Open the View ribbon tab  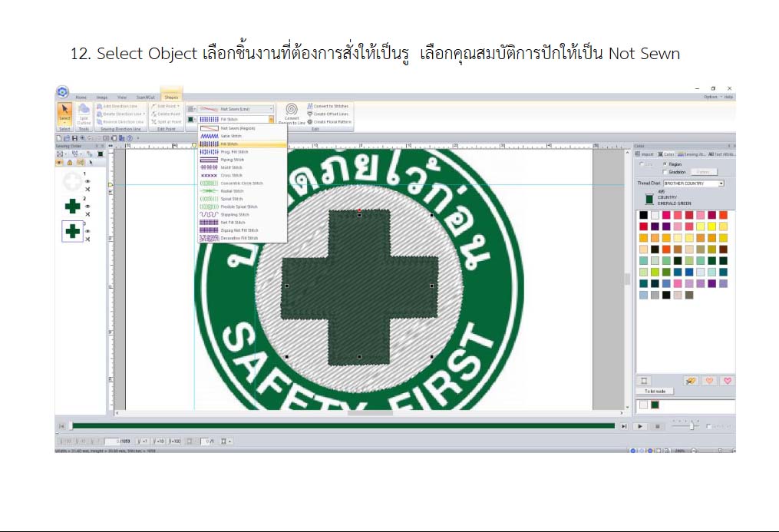click(x=122, y=97)
